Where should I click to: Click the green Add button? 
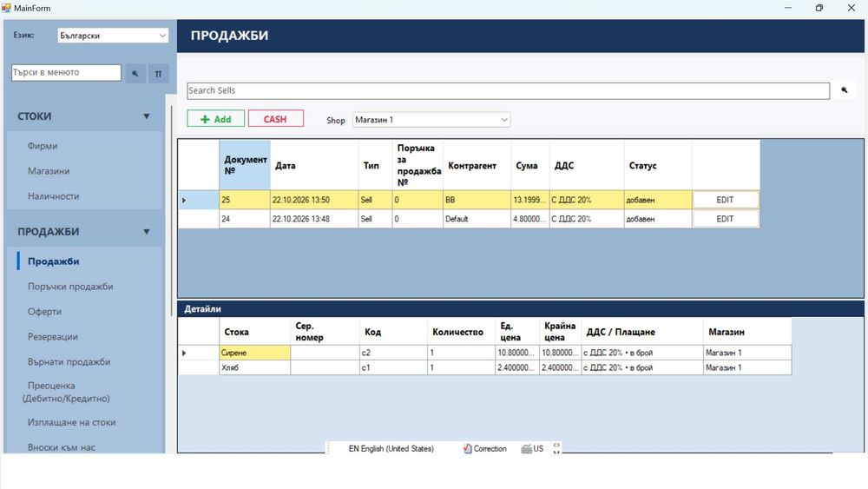click(215, 119)
